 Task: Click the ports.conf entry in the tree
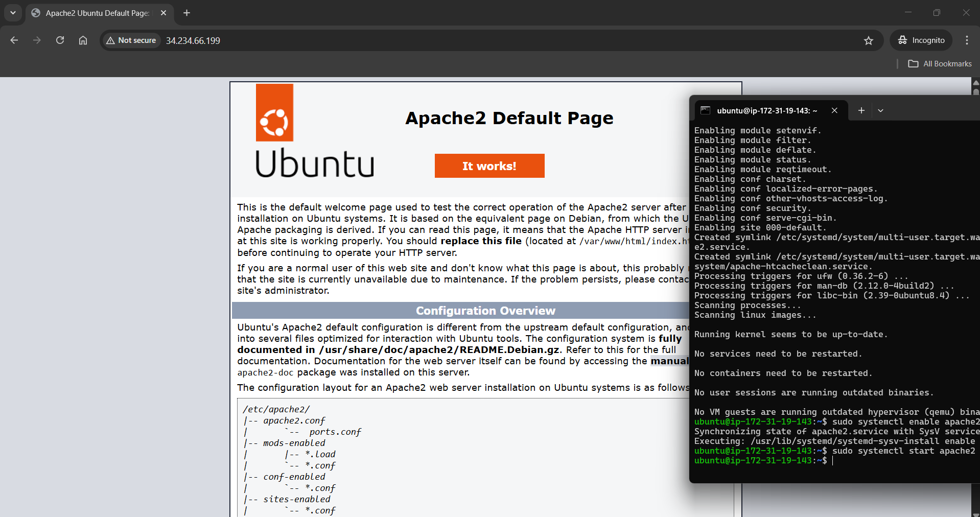335,432
